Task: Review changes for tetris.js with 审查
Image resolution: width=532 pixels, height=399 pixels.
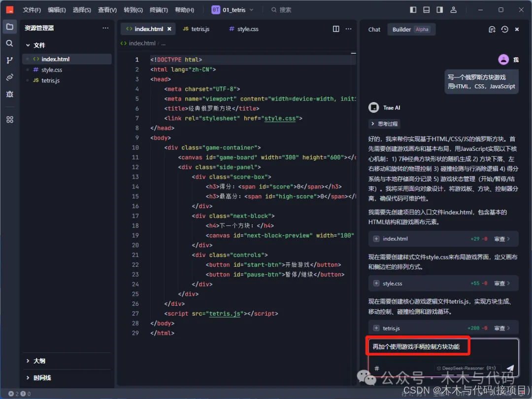Action: click(502, 328)
